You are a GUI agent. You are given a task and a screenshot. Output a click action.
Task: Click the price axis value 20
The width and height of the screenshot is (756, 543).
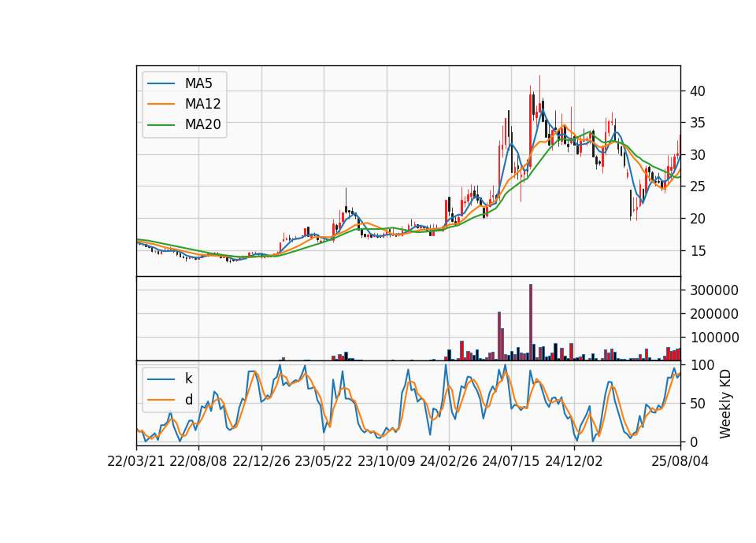coord(697,219)
